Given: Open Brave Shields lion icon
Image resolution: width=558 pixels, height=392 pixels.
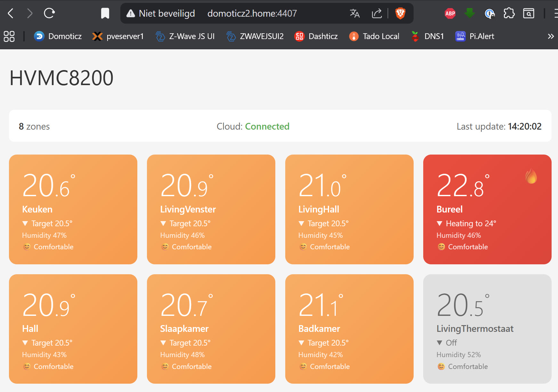Looking at the screenshot, I should pyautogui.click(x=400, y=13).
